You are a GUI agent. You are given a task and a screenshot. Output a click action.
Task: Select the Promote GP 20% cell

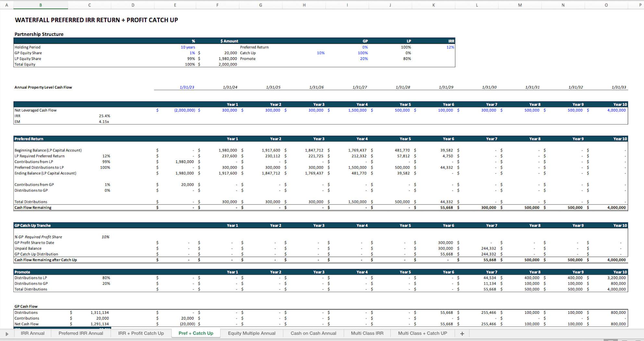[364, 59]
